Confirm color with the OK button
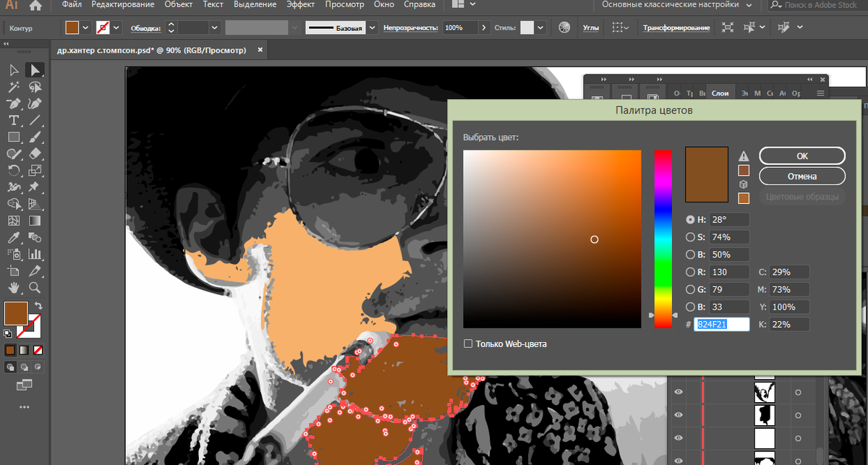 point(802,155)
